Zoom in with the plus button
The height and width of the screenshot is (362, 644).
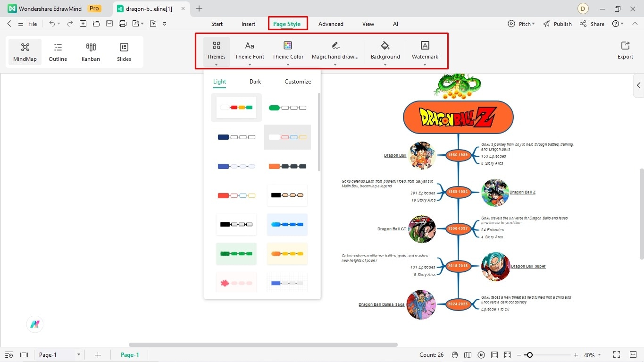click(576, 355)
